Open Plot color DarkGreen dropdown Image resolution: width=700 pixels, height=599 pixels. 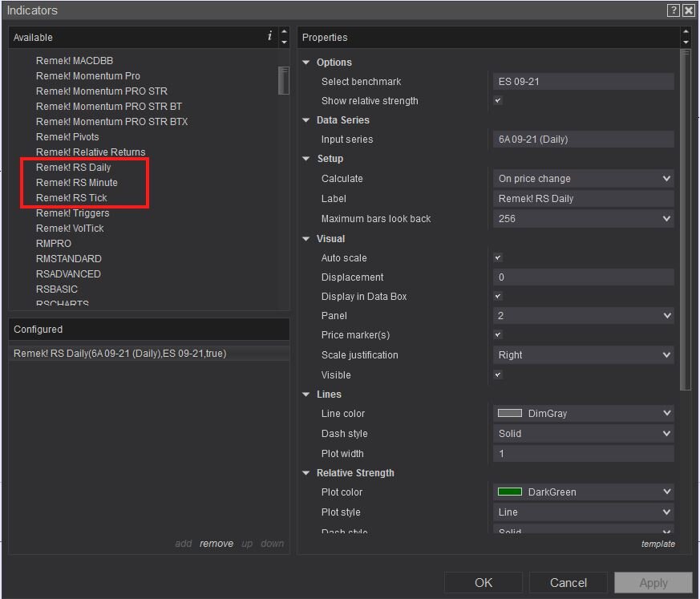pos(584,492)
